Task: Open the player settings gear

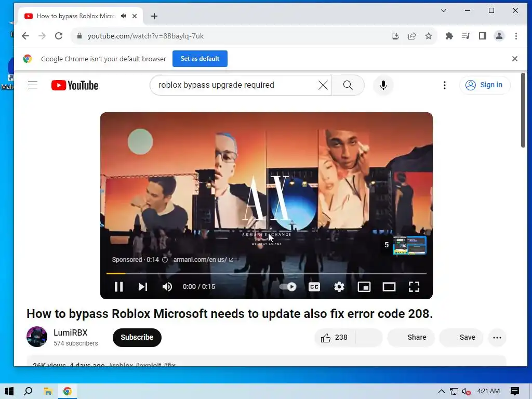Action: [339, 287]
